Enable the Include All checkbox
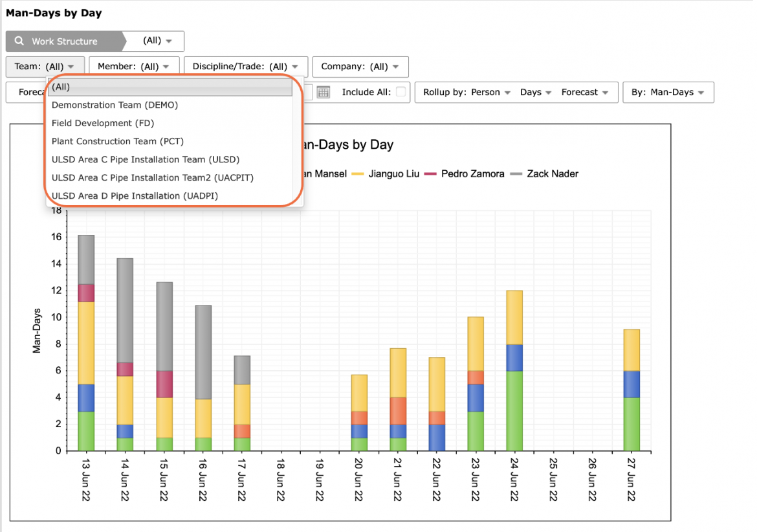 point(400,92)
